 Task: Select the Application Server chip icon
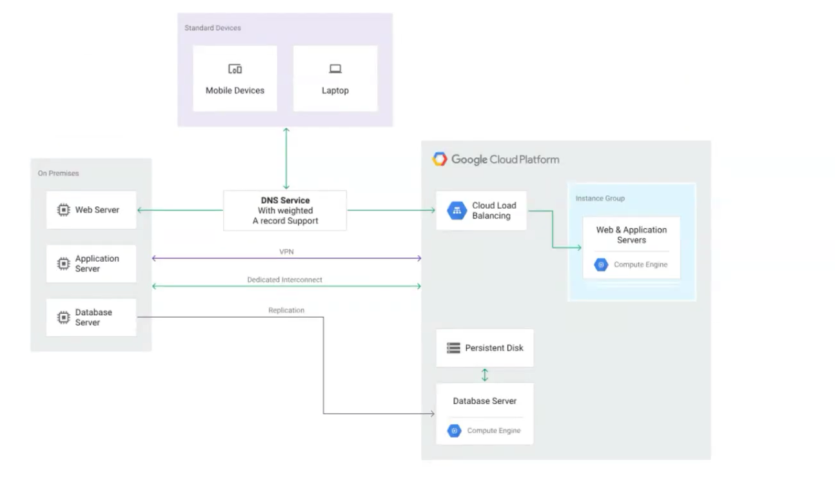[x=63, y=264]
